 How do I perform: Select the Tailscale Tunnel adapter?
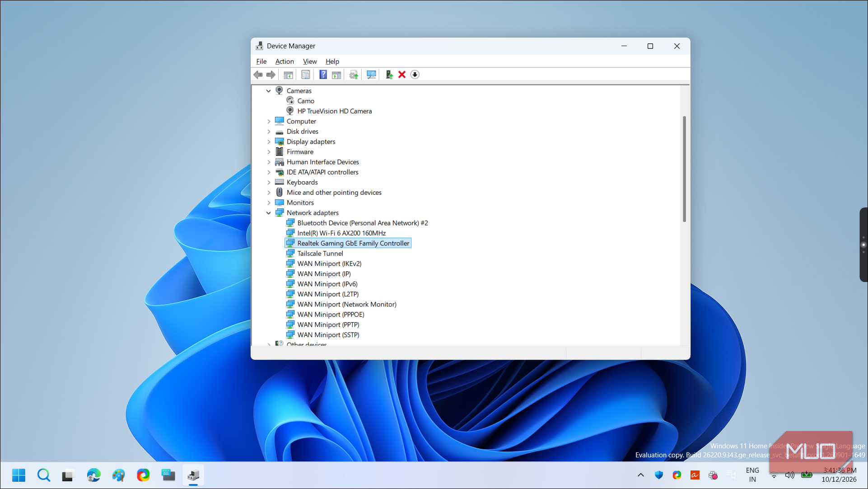(x=320, y=254)
